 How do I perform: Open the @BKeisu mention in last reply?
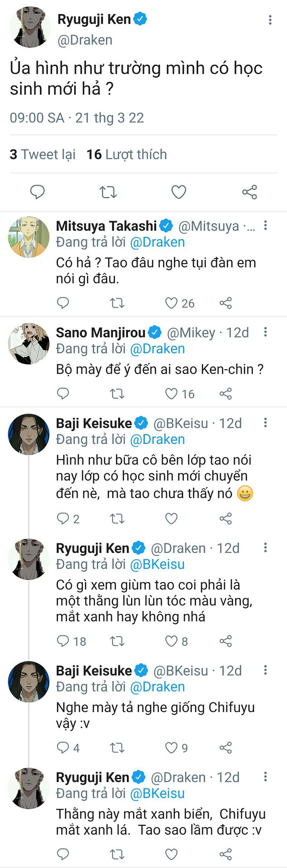157,793
